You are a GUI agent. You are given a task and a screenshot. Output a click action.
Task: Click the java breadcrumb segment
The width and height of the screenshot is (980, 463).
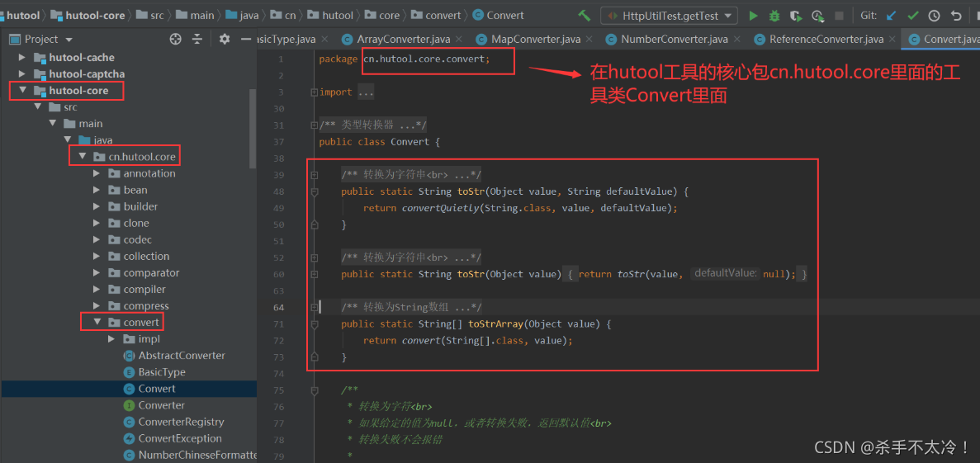[x=242, y=15]
